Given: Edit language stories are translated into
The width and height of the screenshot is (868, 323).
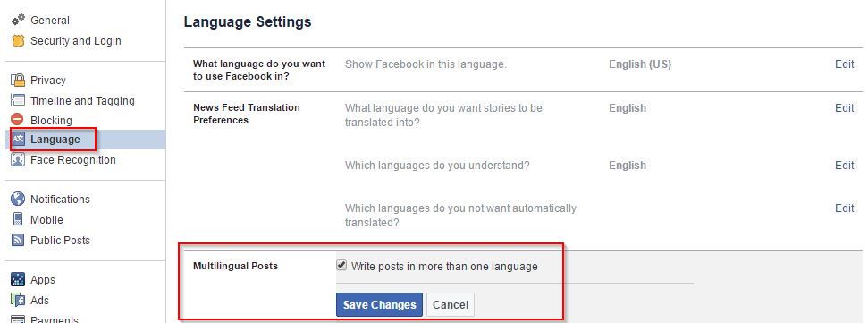Looking at the screenshot, I should click(844, 108).
